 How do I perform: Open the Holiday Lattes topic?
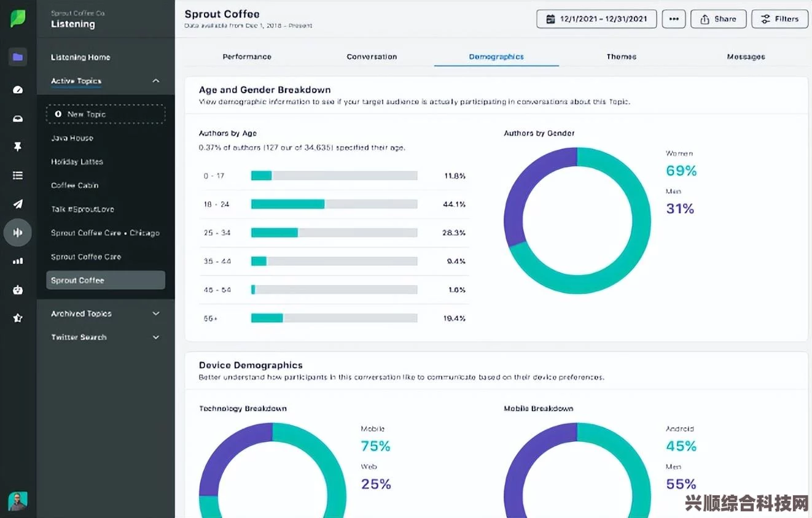coord(77,162)
